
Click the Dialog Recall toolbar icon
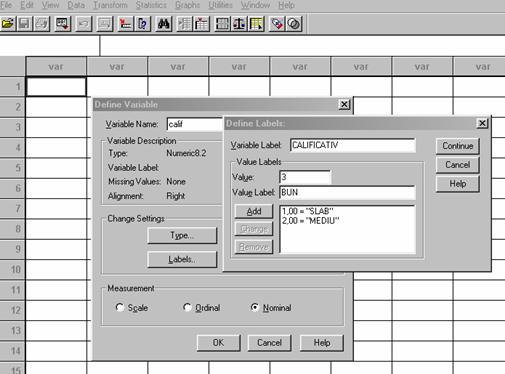(x=63, y=24)
